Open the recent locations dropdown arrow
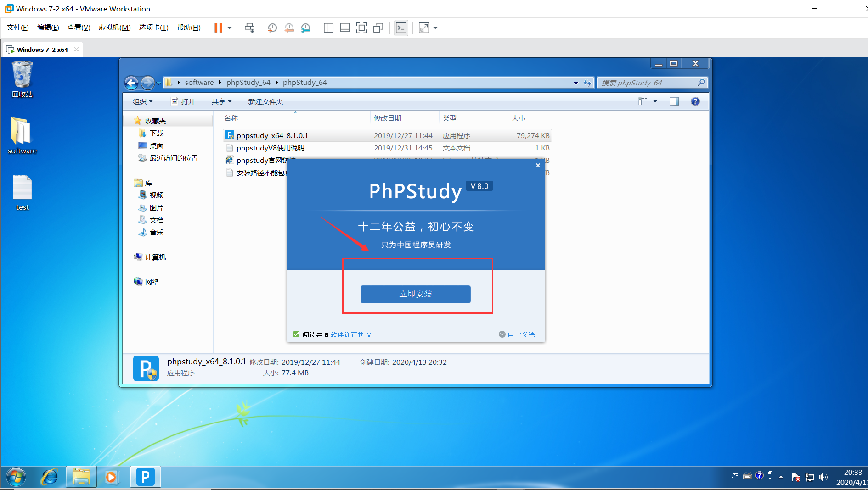 (x=159, y=83)
